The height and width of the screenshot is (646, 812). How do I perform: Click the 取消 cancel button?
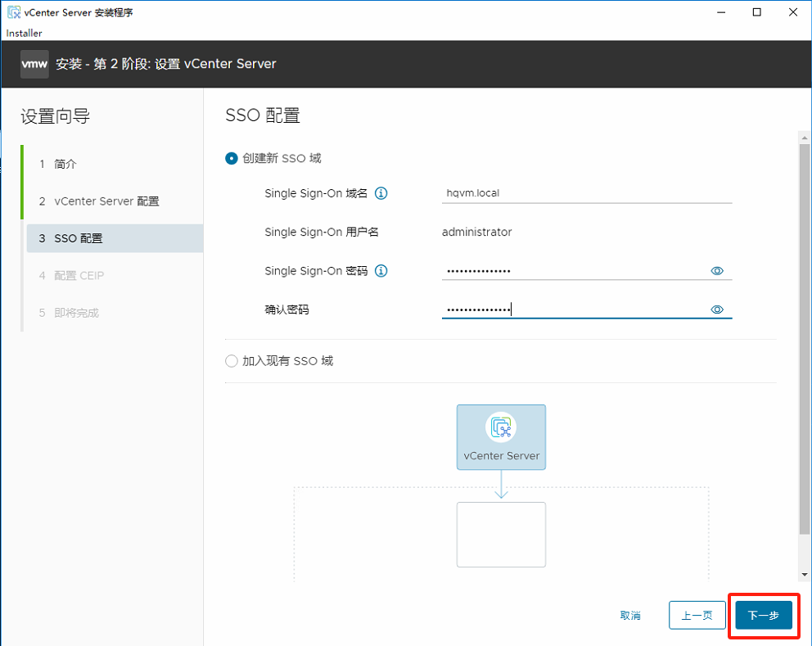pos(630,616)
